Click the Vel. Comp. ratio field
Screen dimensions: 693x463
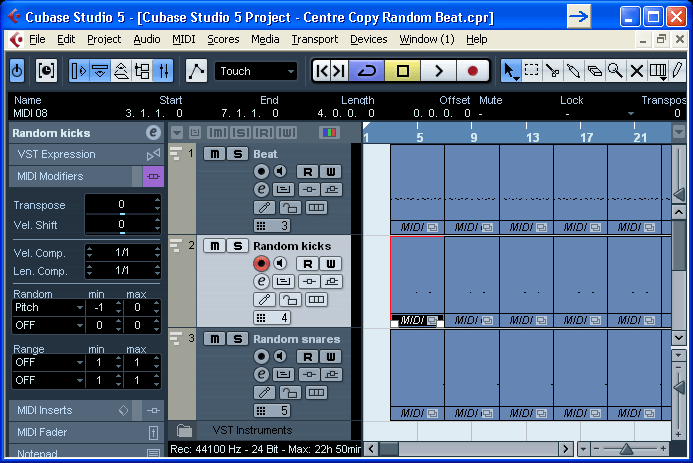(122, 253)
